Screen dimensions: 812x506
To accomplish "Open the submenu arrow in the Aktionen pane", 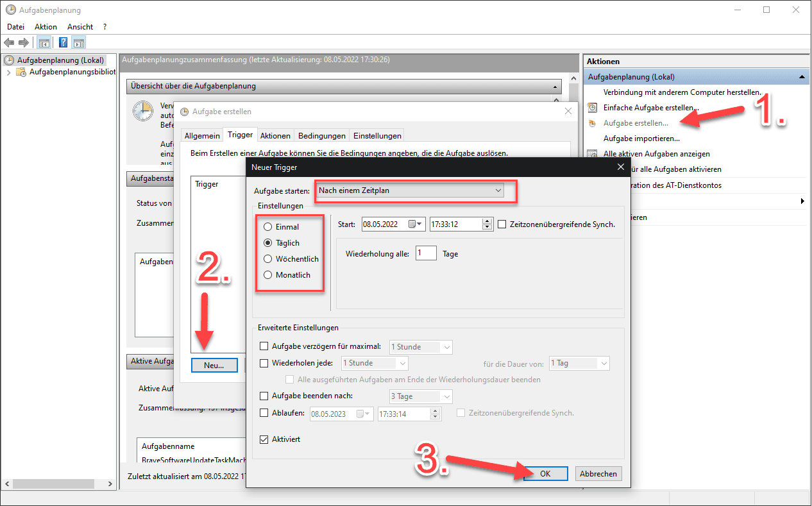I will point(802,201).
